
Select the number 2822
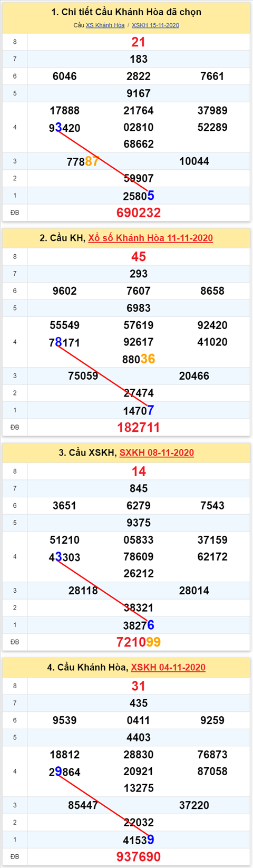(x=139, y=76)
